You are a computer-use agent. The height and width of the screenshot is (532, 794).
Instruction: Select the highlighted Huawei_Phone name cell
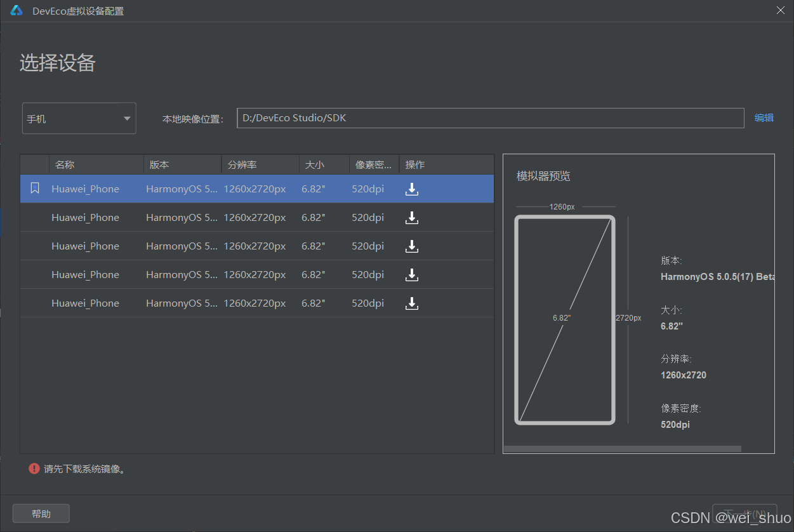pos(85,189)
